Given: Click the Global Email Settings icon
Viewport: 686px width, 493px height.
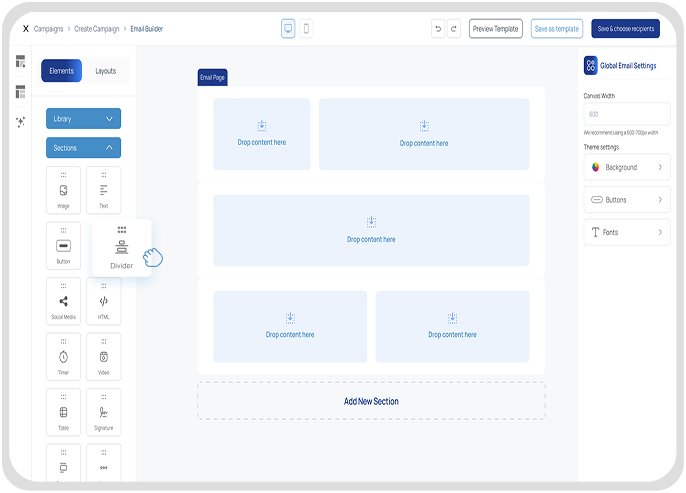Looking at the screenshot, I should point(591,66).
